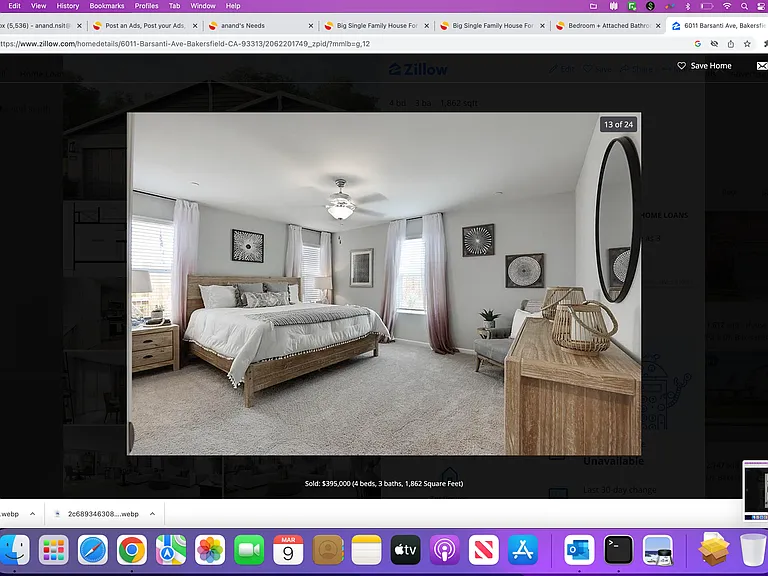The width and height of the screenshot is (768, 576).
Task: Click the battery icon in menu bar
Action: (707, 6)
